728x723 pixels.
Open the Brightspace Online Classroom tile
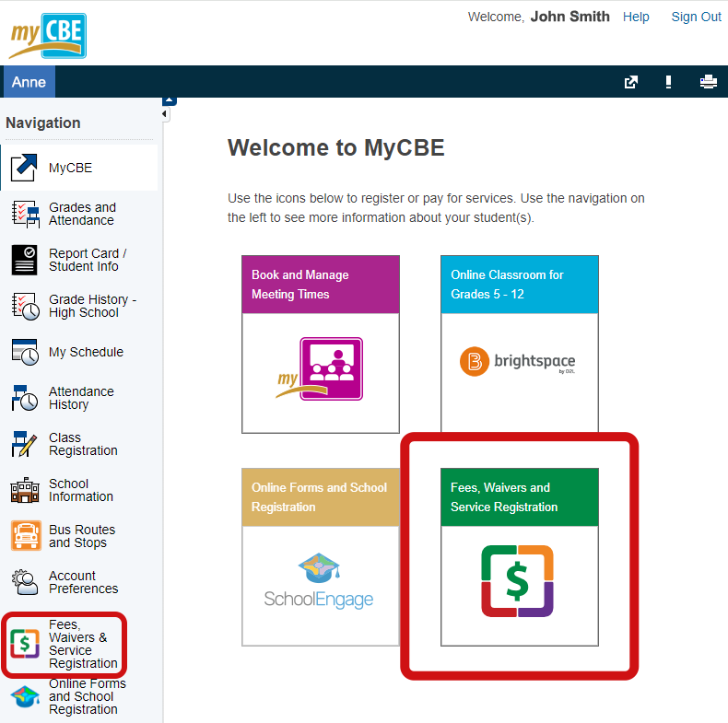click(x=520, y=344)
